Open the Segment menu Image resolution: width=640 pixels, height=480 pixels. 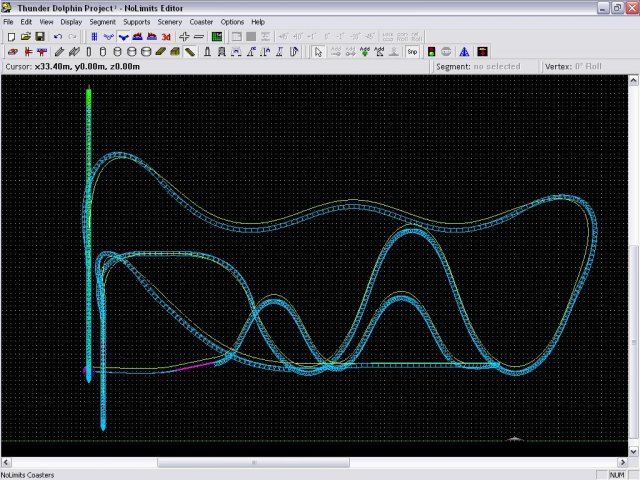click(102, 22)
